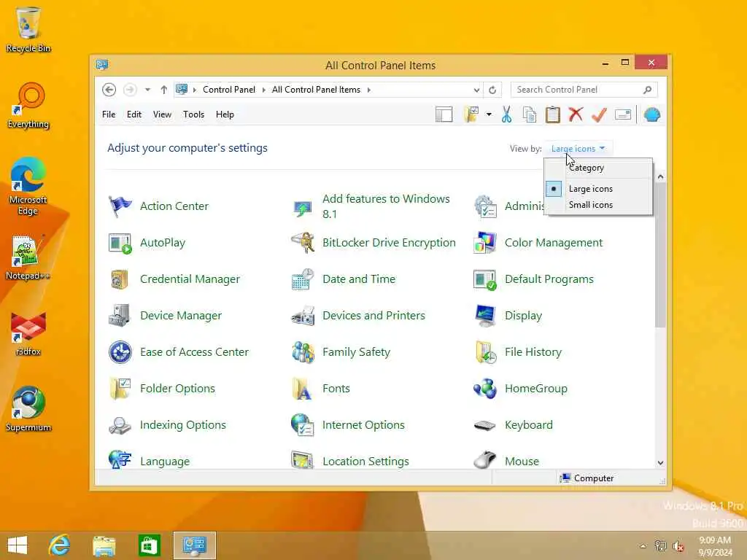Open the Location Settings link

click(x=365, y=462)
